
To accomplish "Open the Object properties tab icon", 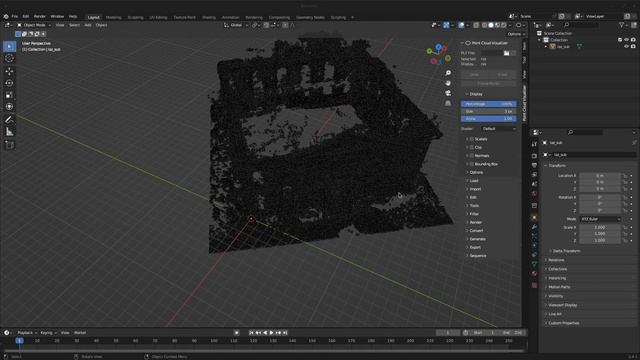I will [534, 218].
